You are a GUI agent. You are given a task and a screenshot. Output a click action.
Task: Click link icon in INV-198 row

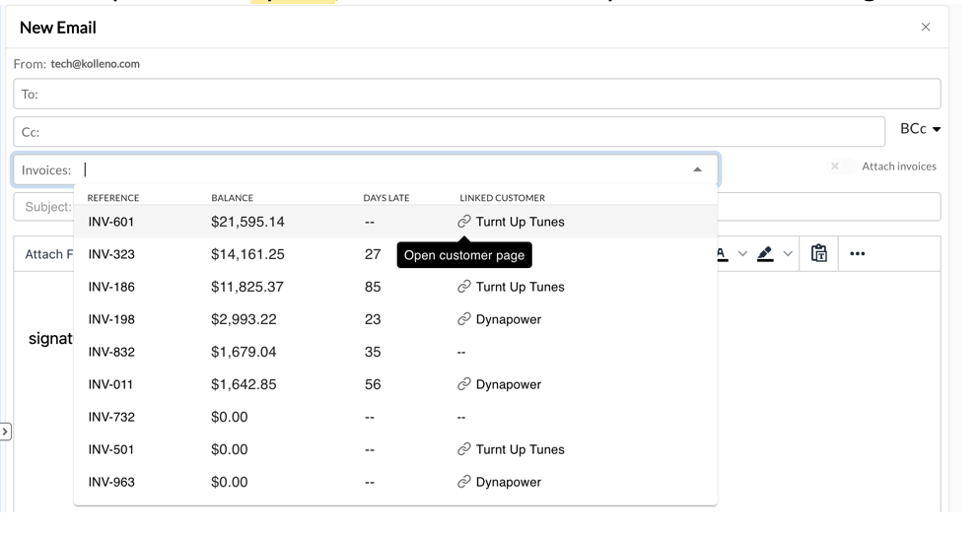pyautogui.click(x=463, y=319)
